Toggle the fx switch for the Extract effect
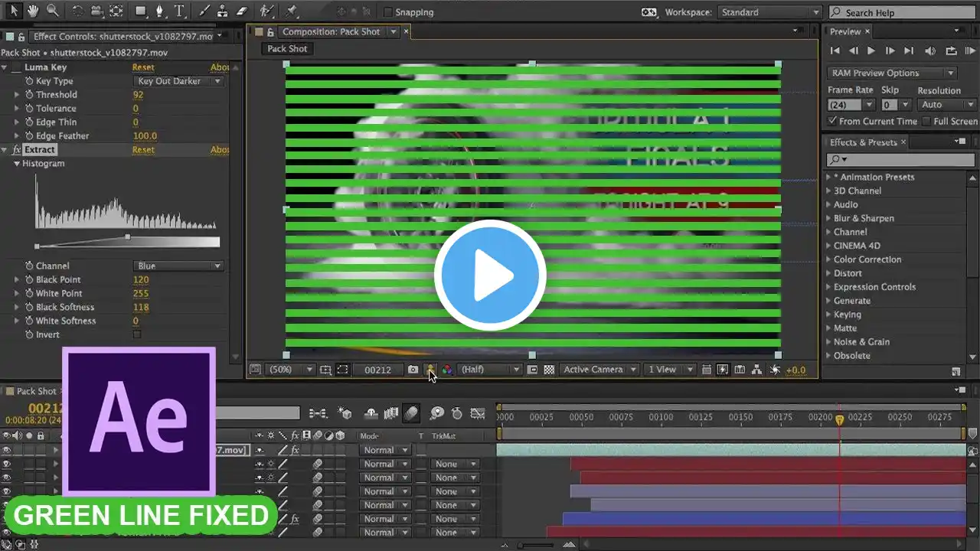 pyautogui.click(x=17, y=150)
